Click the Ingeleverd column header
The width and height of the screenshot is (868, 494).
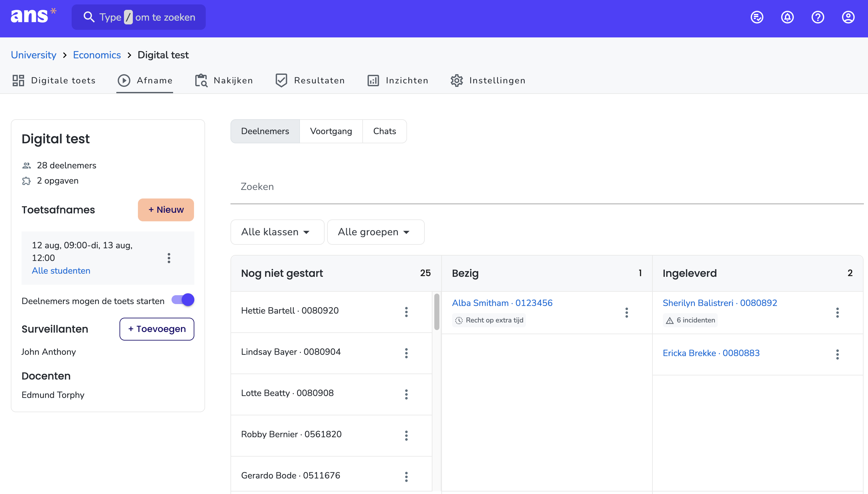tap(757, 273)
